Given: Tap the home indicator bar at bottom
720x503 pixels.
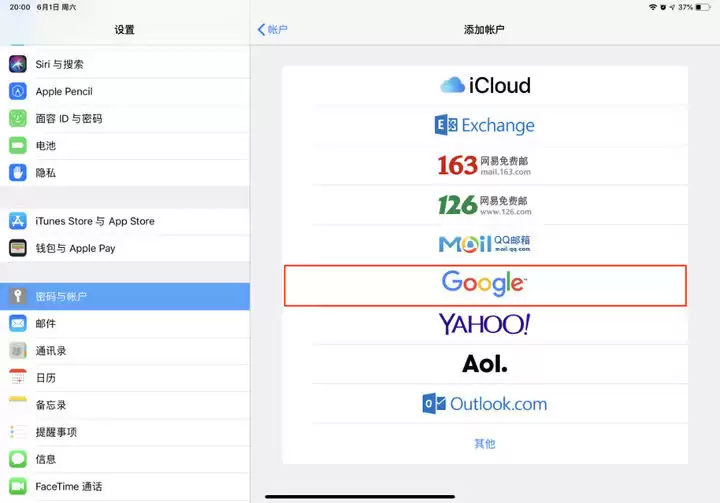Looking at the screenshot, I should pyautogui.click(x=360, y=497).
